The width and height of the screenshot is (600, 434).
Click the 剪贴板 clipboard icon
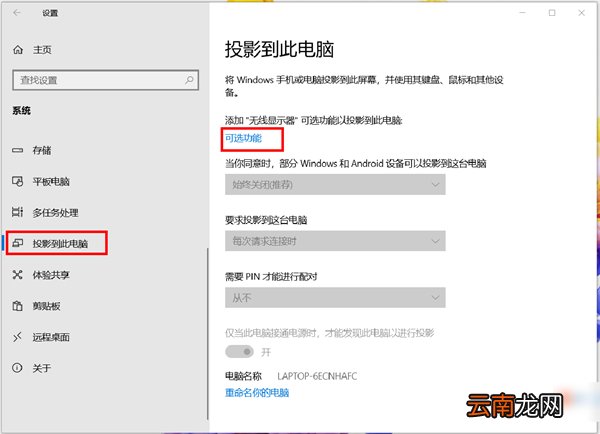click(x=18, y=306)
